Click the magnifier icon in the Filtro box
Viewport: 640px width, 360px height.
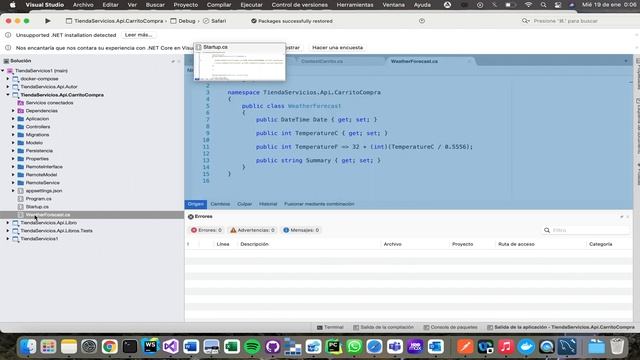point(547,230)
